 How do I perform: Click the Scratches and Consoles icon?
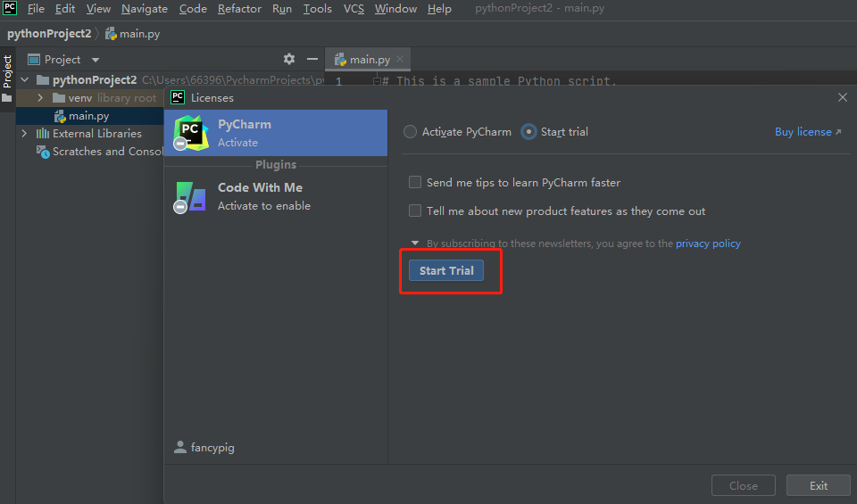43,152
